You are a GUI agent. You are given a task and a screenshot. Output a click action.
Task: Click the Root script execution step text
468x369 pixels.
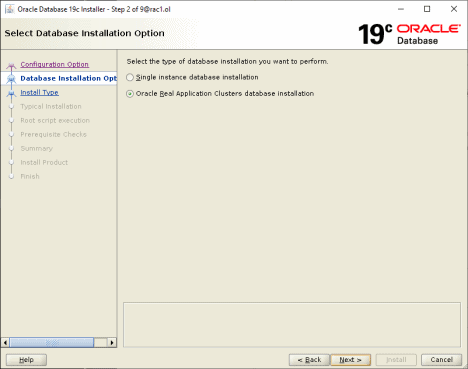click(x=55, y=120)
